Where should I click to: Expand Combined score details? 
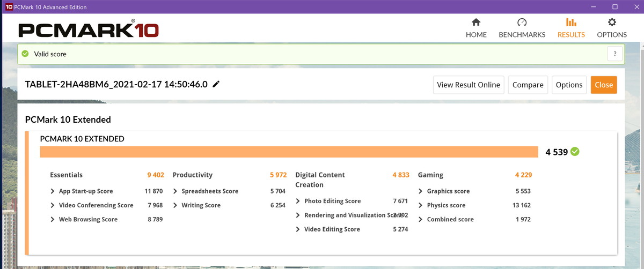(x=421, y=219)
